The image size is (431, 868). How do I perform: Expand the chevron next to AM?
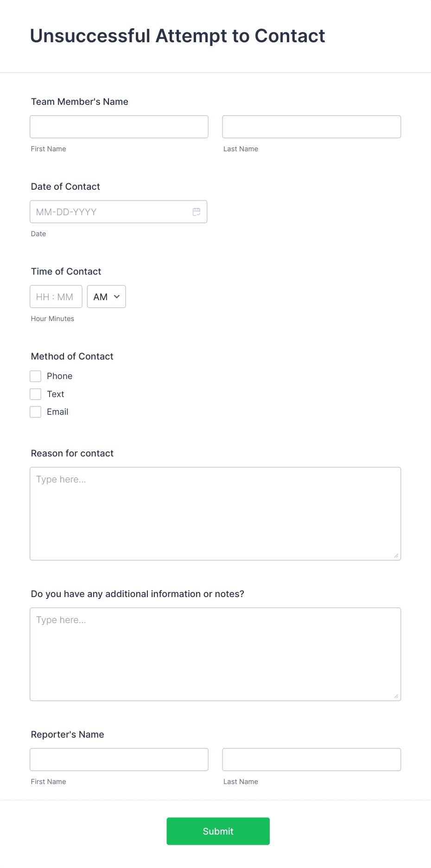pos(117,296)
